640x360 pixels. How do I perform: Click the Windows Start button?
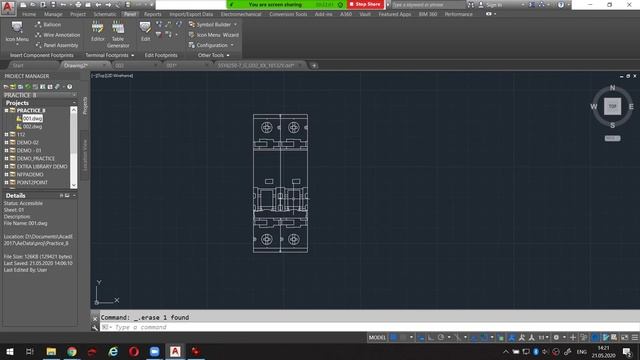coord(9,351)
